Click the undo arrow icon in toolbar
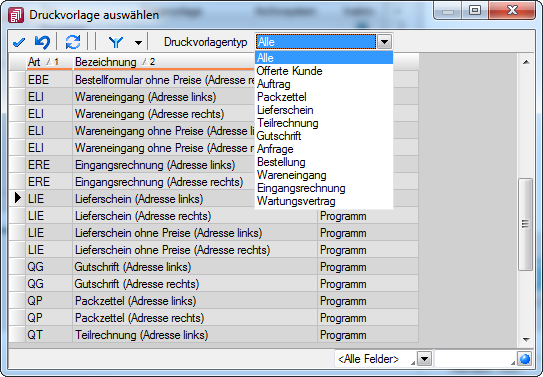Viewport: 543px width, 377px height. click(42, 42)
